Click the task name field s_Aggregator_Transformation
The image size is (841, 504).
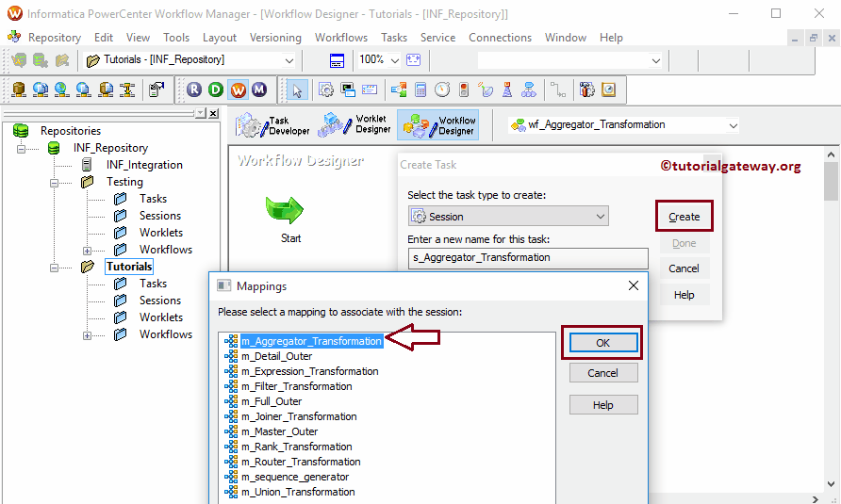[x=528, y=258]
